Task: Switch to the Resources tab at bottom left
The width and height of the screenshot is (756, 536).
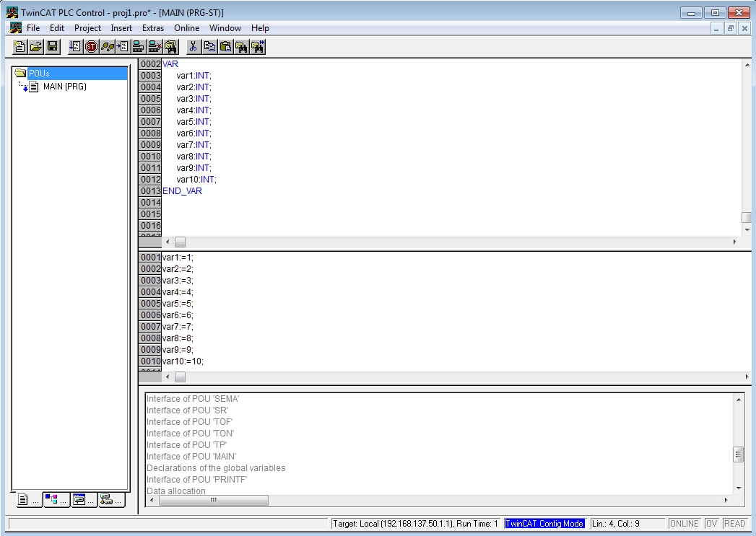Action: click(x=107, y=499)
